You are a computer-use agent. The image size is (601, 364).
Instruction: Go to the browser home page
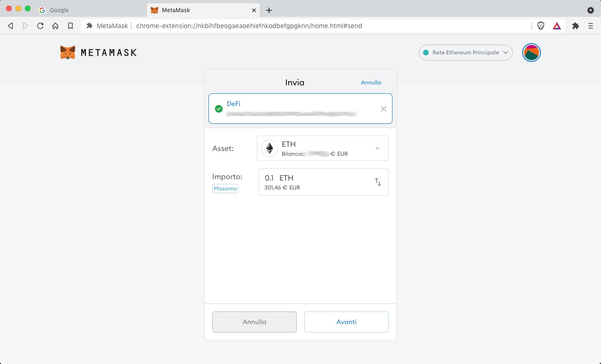[x=55, y=26]
